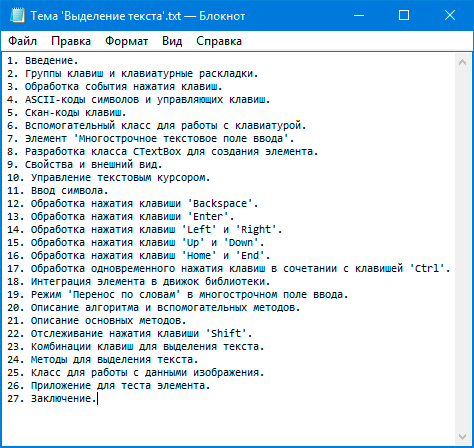This screenshot has height=448, width=474.
Task: Click the Notepad icon in title bar
Action: point(17,15)
